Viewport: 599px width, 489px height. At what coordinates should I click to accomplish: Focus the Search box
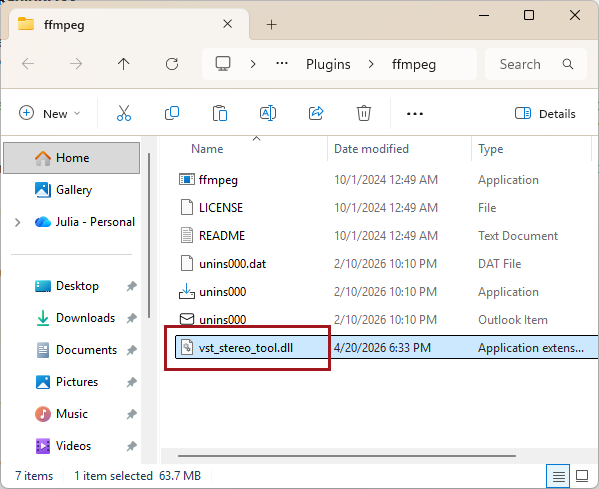click(536, 64)
